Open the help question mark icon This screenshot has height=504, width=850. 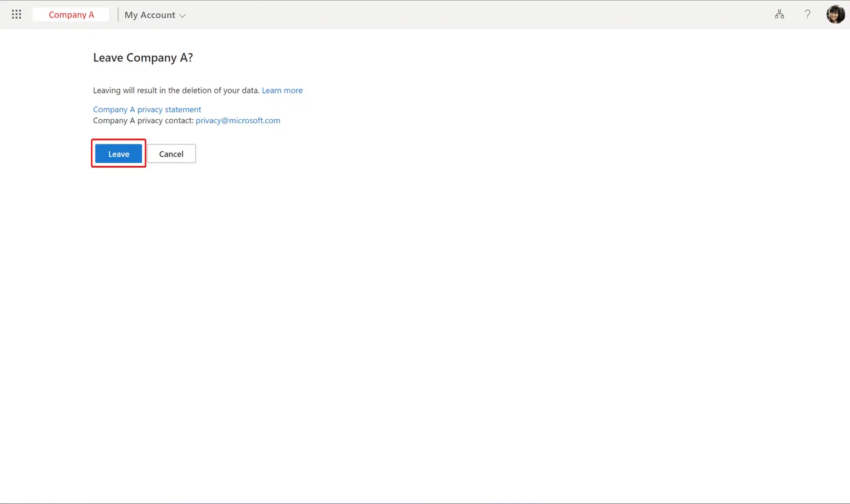point(807,15)
